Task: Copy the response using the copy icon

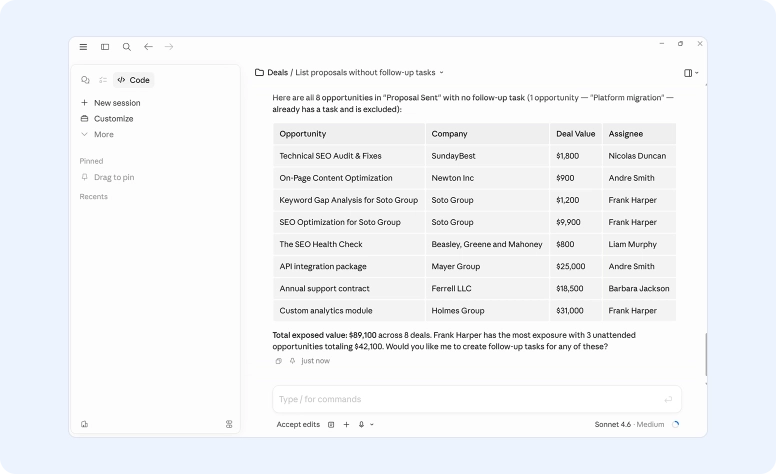Action: coord(279,361)
